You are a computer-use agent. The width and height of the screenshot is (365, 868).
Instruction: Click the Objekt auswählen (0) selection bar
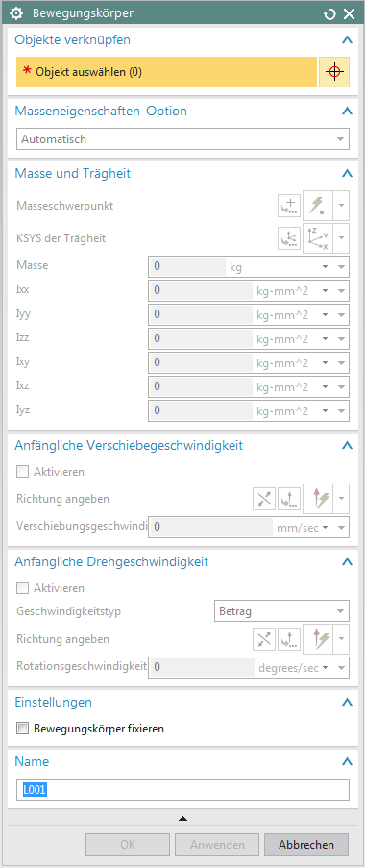166,72
